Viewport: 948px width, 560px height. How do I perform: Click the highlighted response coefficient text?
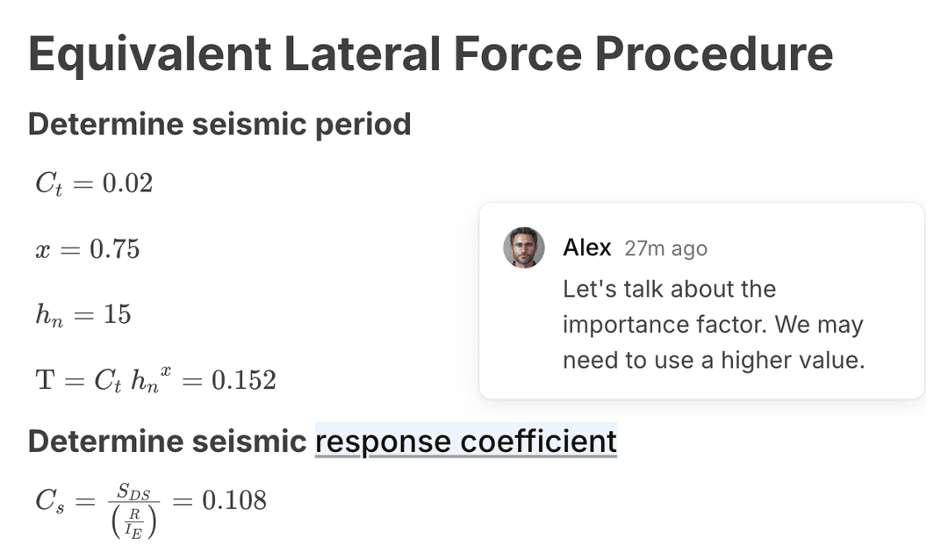pos(465,441)
